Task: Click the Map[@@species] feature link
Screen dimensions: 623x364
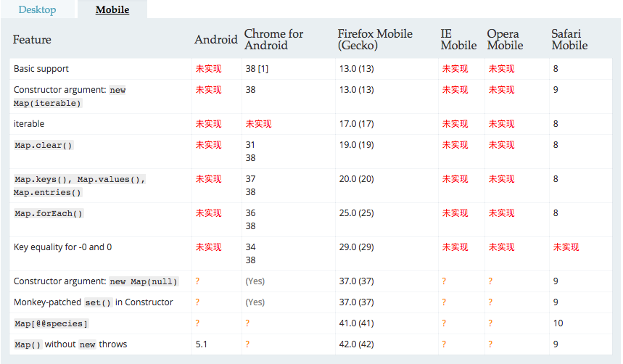Action: click(x=51, y=324)
